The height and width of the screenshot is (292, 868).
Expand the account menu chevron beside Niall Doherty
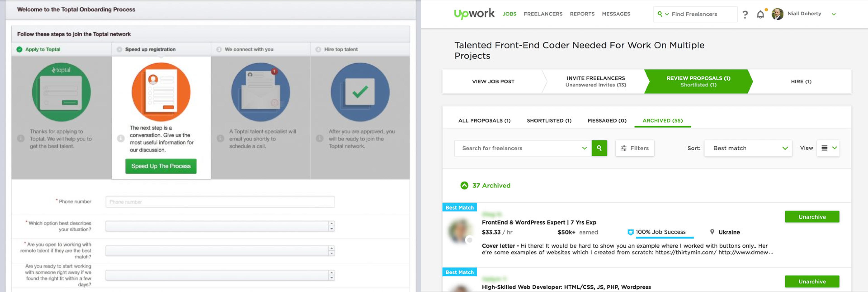(x=834, y=14)
